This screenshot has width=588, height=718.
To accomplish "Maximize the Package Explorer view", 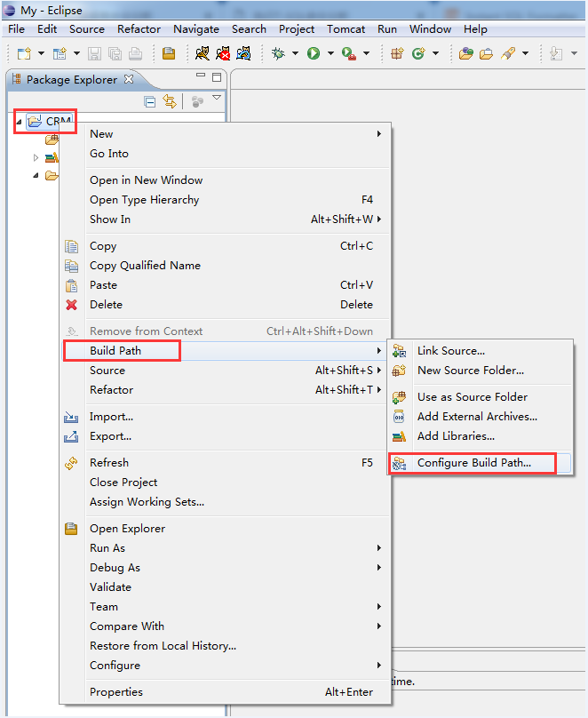I will coord(217,77).
